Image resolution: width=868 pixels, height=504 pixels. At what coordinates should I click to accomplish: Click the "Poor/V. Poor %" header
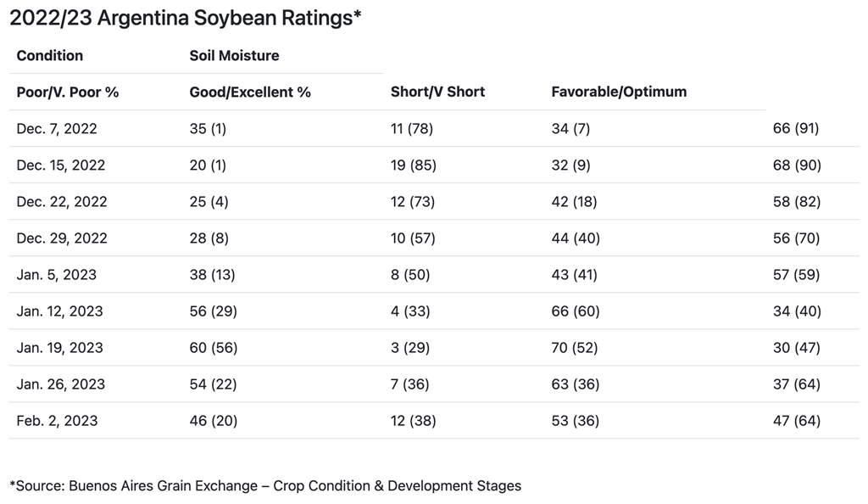pos(68,92)
